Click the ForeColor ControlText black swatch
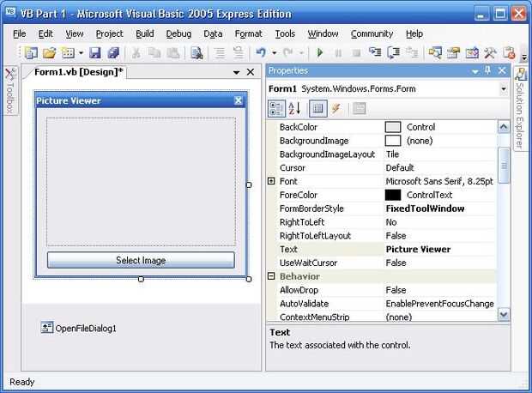 (x=392, y=195)
